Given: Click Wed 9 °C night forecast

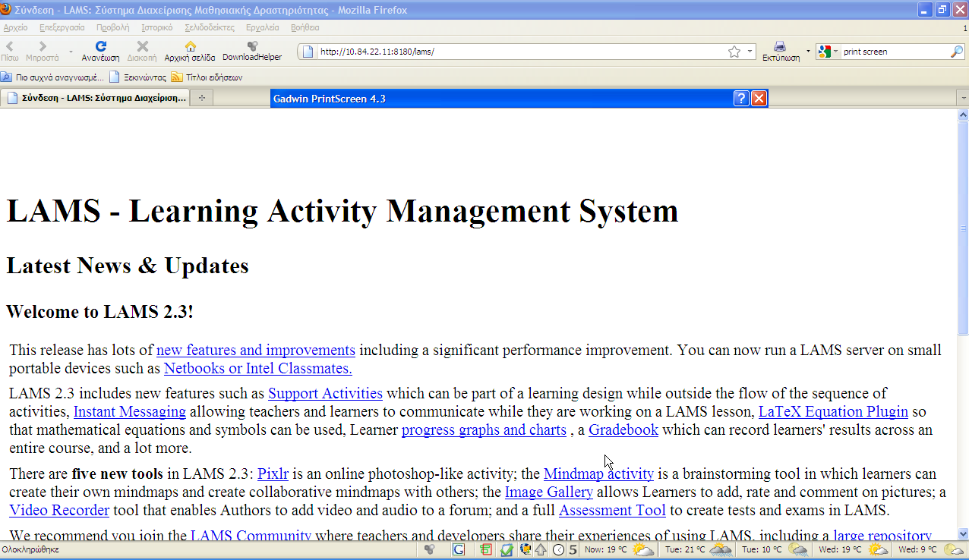Looking at the screenshot, I should 933,549.
